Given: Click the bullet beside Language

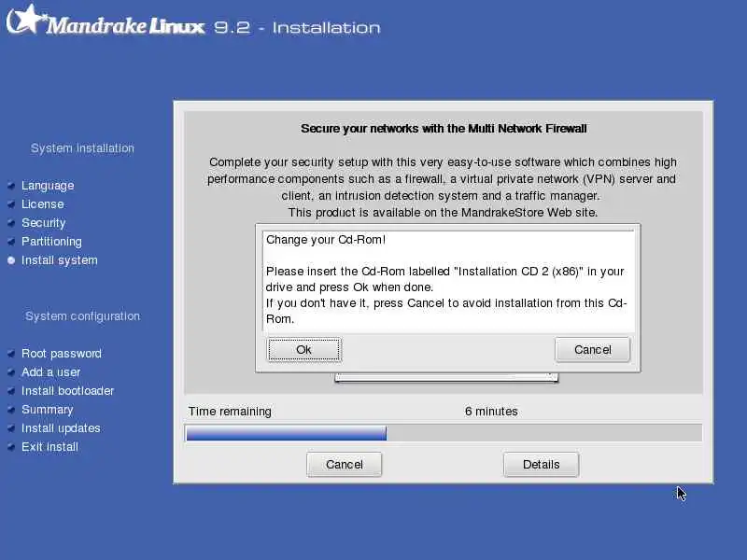Looking at the screenshot, I should point(11,186).
